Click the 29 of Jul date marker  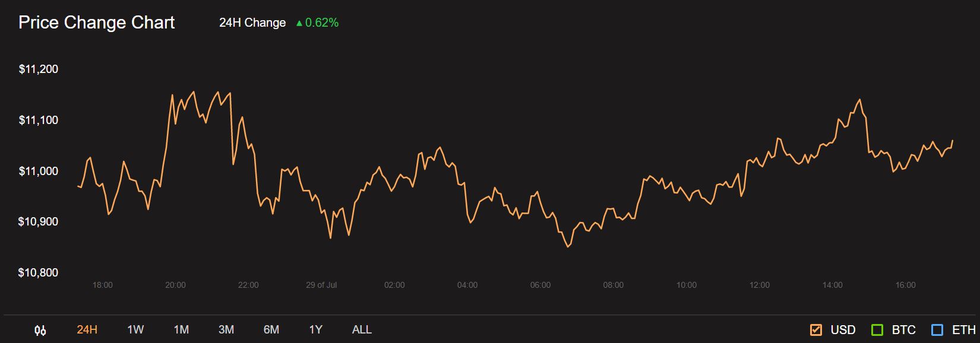321,285
